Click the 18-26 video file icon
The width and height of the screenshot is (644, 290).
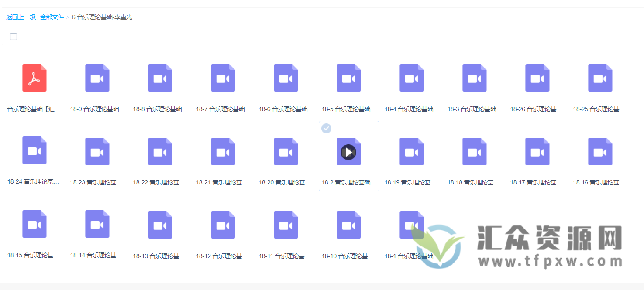(537, 78)
